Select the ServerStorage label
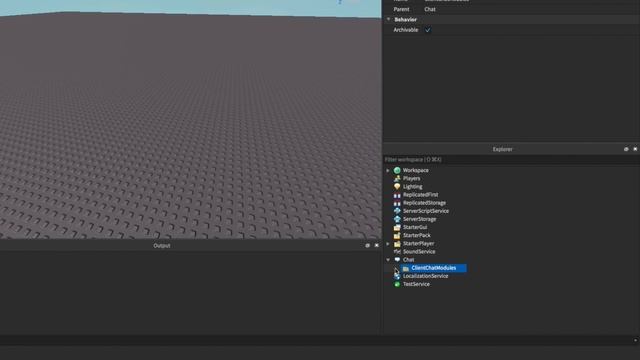Image resolution: width=640 pixels, height=360 pixels. [x=420, y=219]
